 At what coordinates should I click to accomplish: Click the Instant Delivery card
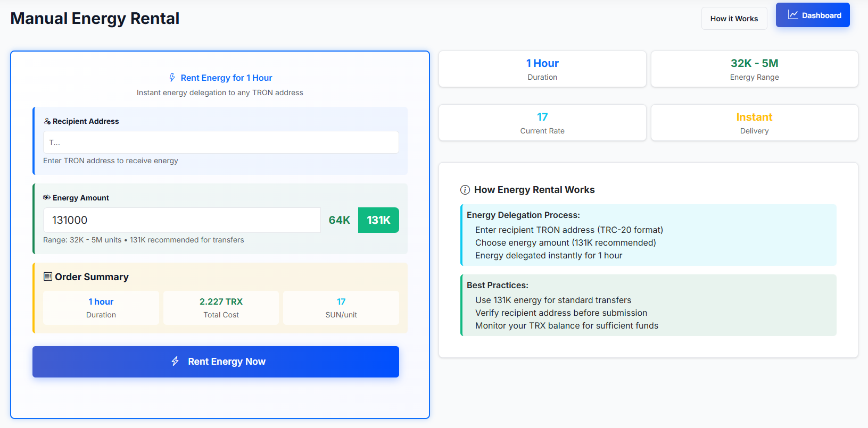pyautogui.click(x=754, y=123)
